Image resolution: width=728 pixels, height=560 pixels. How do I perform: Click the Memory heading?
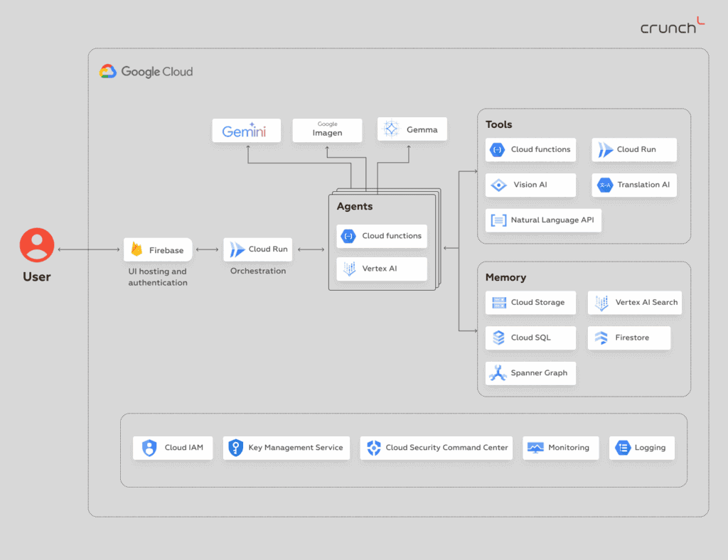pyautogui.click(x=505, y=277)
